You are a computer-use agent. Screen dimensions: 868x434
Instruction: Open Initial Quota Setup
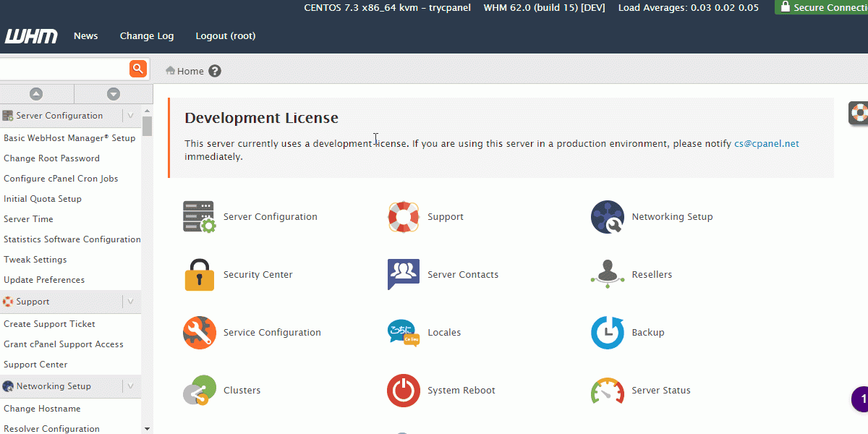pyautogui.click(x=43, y=199)
